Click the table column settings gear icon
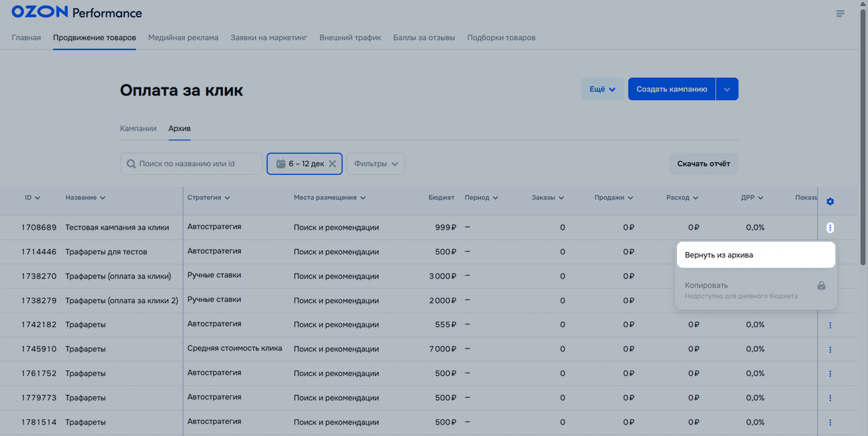The height and width of the screenshot is (436, 868). point(830,202)
